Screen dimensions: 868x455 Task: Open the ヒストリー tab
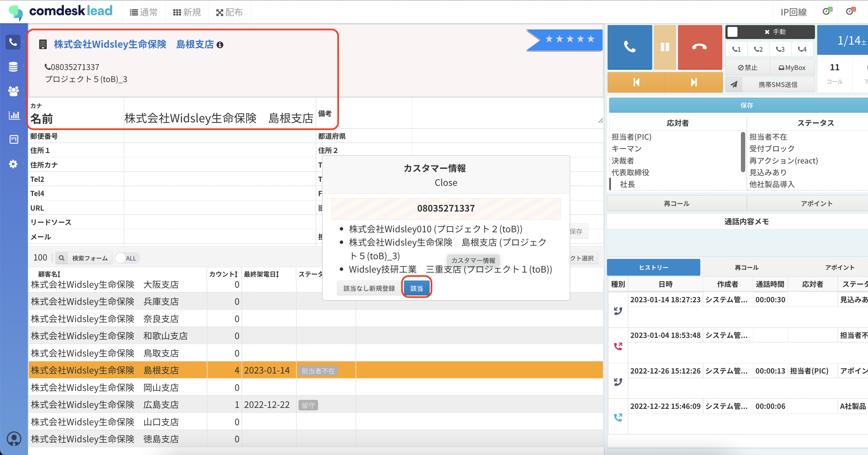pos(653,267)
